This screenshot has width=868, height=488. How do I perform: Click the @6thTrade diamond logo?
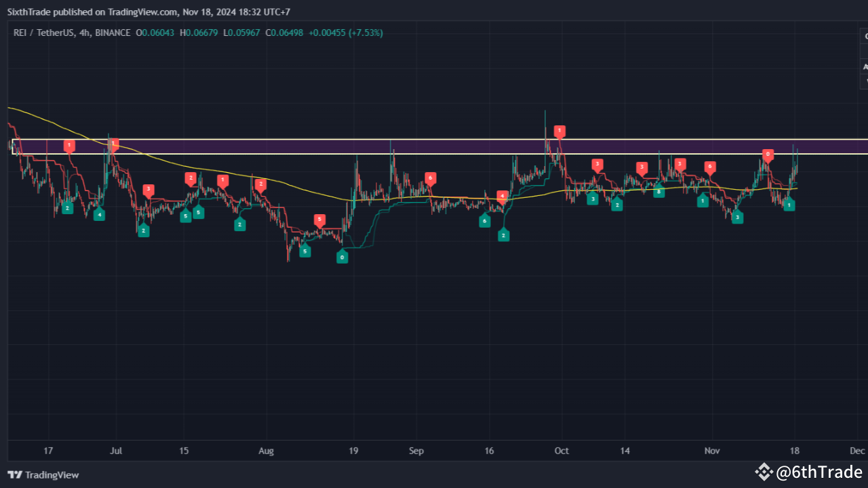[764, 471]
